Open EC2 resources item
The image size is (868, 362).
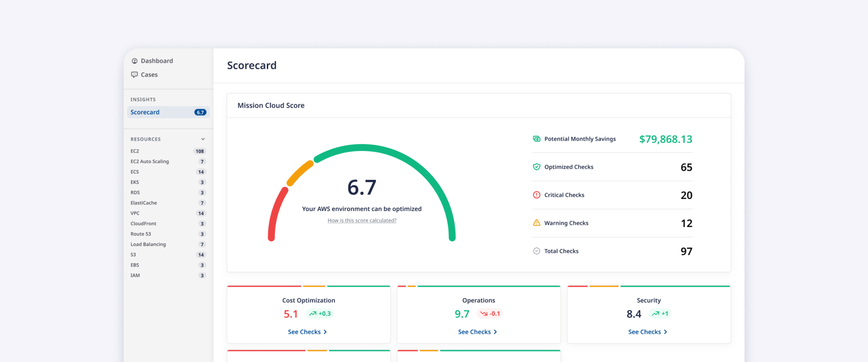135,151
